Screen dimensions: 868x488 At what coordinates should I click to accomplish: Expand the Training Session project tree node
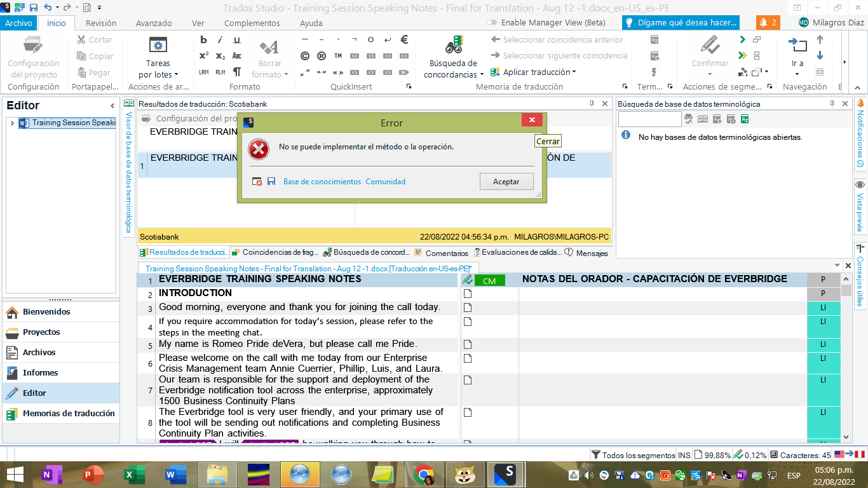pyautogui.click(x=13, y=123)
